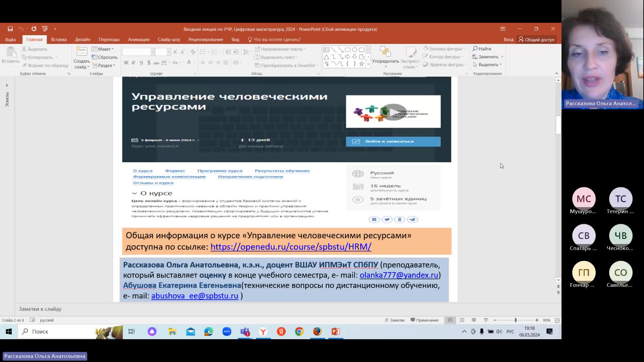Select the triangle shape in gallery

tap(326, 57)
